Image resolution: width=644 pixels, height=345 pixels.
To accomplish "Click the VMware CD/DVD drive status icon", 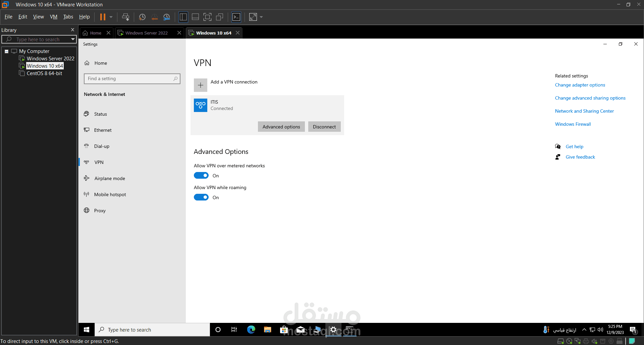I will pyautogui.click(x=569, y=341).
